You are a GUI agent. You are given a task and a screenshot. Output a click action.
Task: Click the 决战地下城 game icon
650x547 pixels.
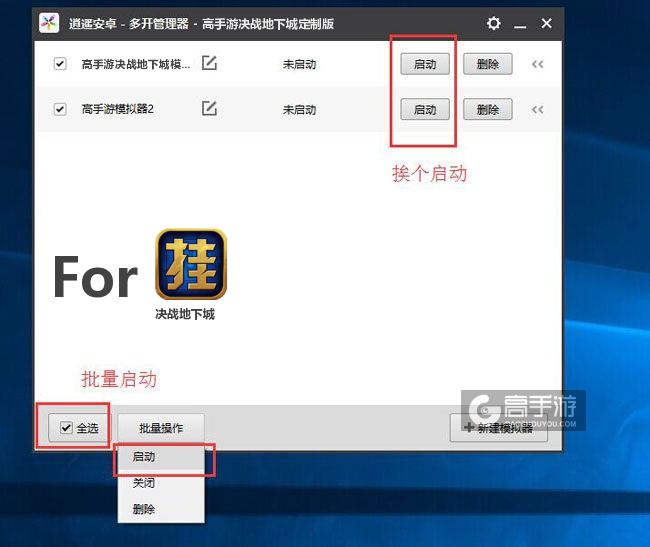coord(191,264)
